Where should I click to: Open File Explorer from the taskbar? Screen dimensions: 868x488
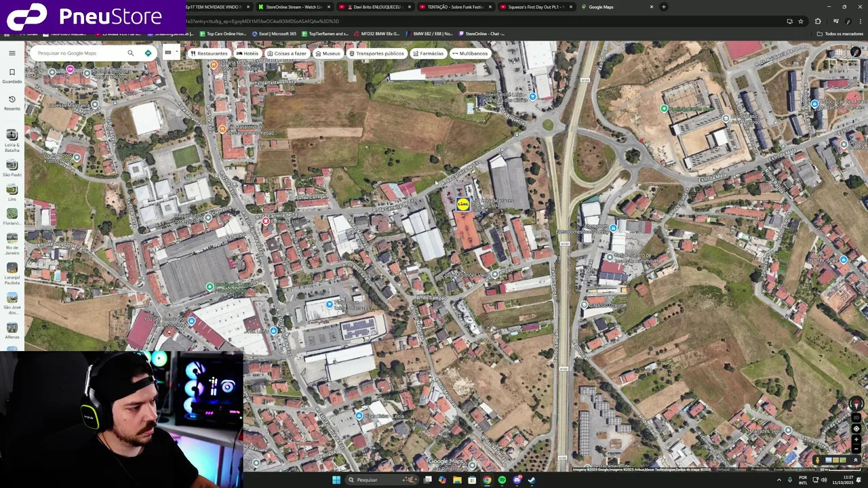pos(457,480)
